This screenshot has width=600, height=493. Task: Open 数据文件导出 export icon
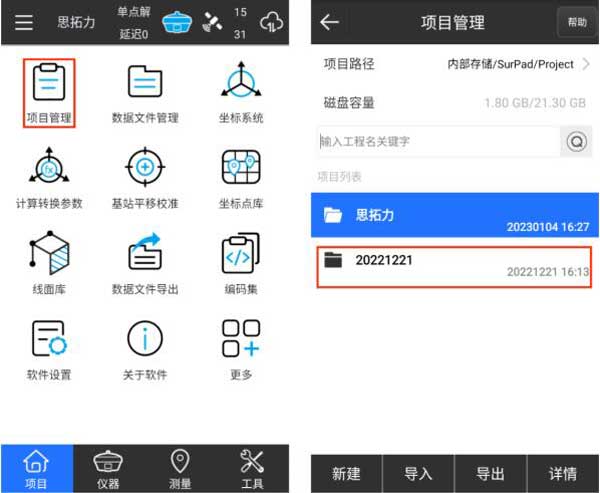click(x=145, y=251)
